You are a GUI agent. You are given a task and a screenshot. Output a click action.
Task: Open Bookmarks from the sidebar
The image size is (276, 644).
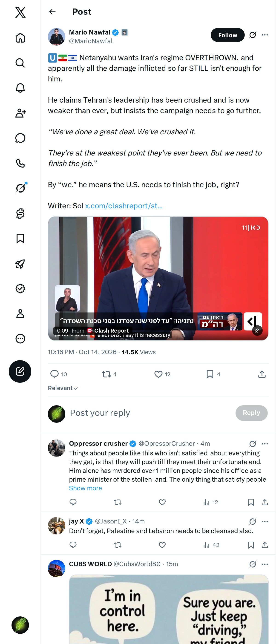(x=20, y=239)
